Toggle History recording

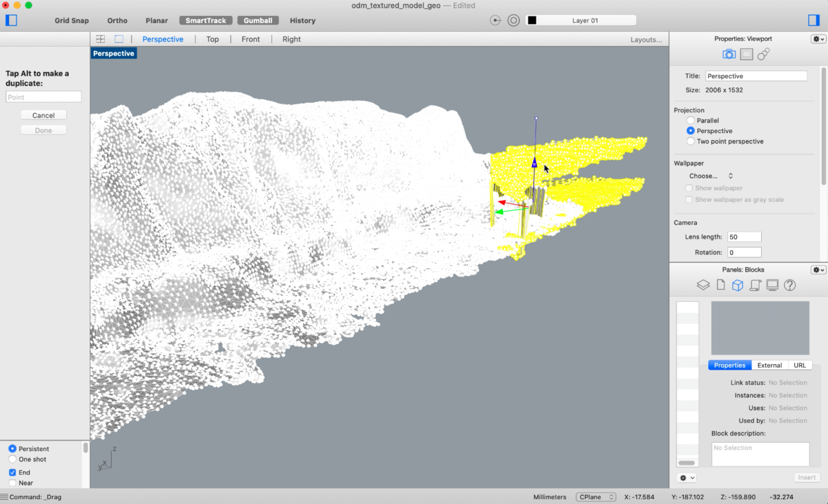click(x=302, y=21)
